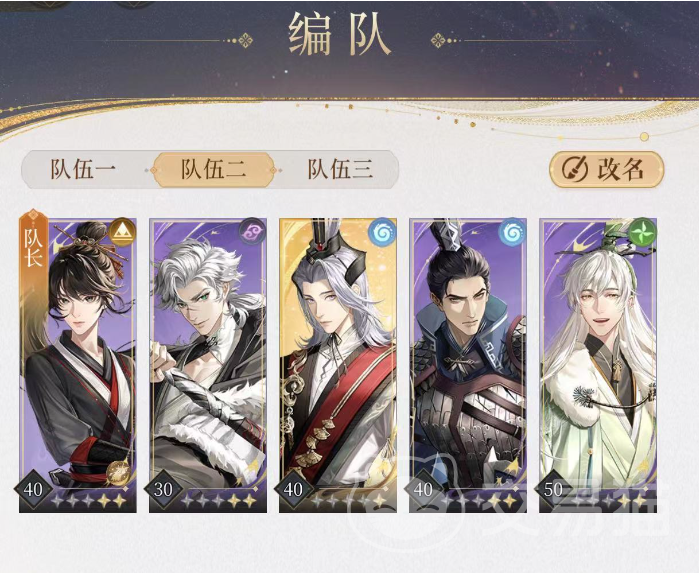
Task: Click the blue swirl icon on armored character
Action: [x=512, y=232]
